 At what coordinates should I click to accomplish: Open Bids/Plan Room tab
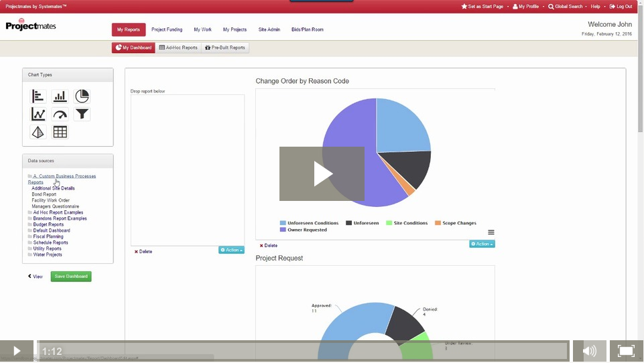pyautogui.click(x=308, y=29)
